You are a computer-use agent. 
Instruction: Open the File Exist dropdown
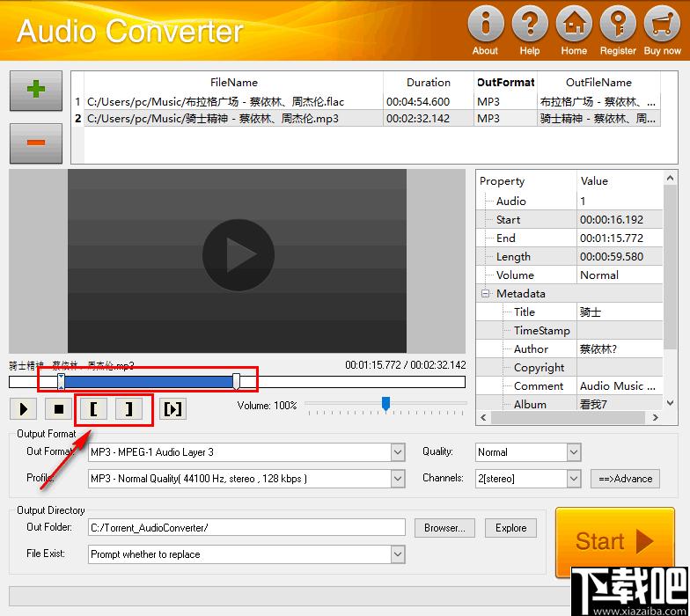coord(398,554)
